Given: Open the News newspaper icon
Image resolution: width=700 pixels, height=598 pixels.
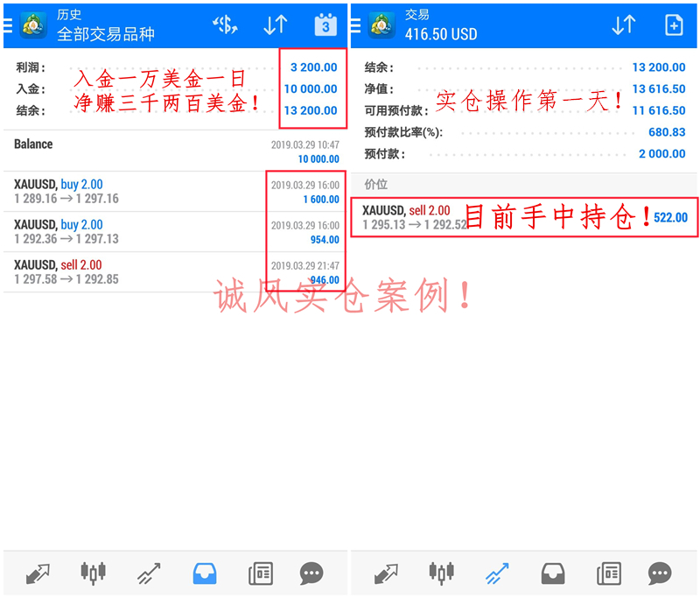Looking at the screenshot, I should [260, 573].
